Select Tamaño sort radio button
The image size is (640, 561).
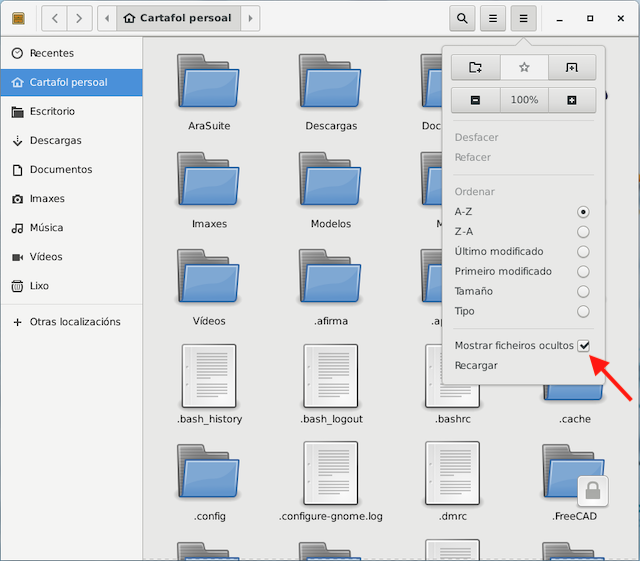click(x=583, y=292)
